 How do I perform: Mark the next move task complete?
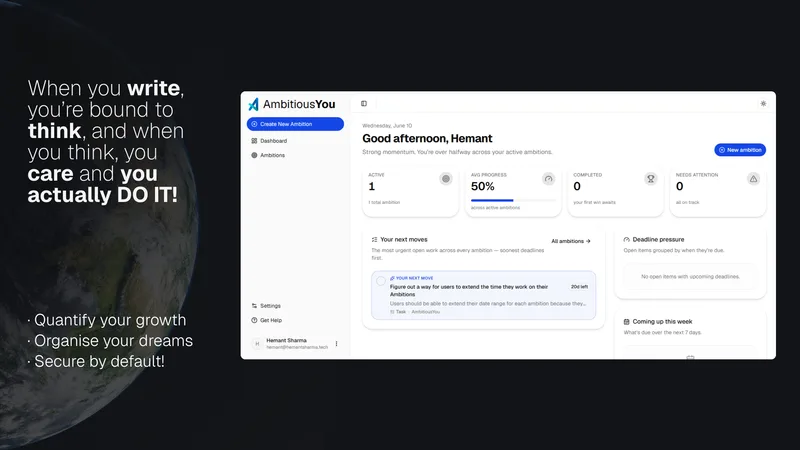point(381,281)
